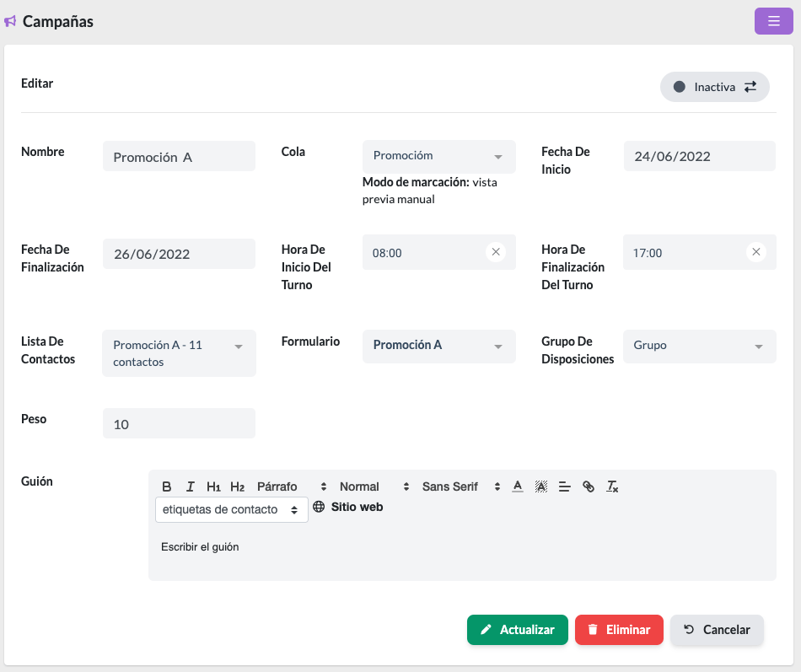The width and height of the screenshot is (801, 672).
Task: Click the Campañas megaphone icon
Action: [x=10, y=21]
